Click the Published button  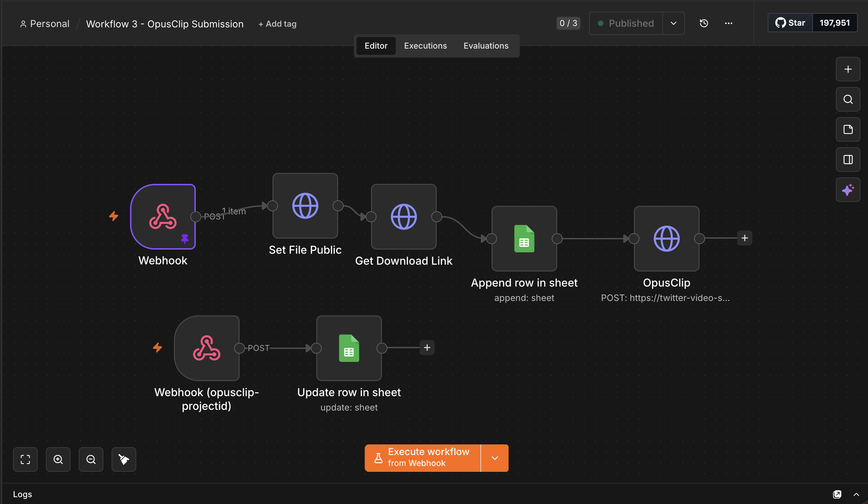tap(626, 23)
